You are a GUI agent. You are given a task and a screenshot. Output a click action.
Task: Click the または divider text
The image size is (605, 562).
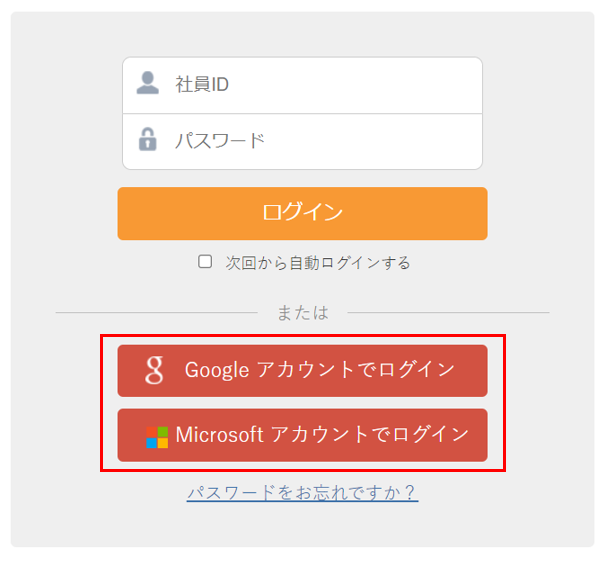click(303, 312)
